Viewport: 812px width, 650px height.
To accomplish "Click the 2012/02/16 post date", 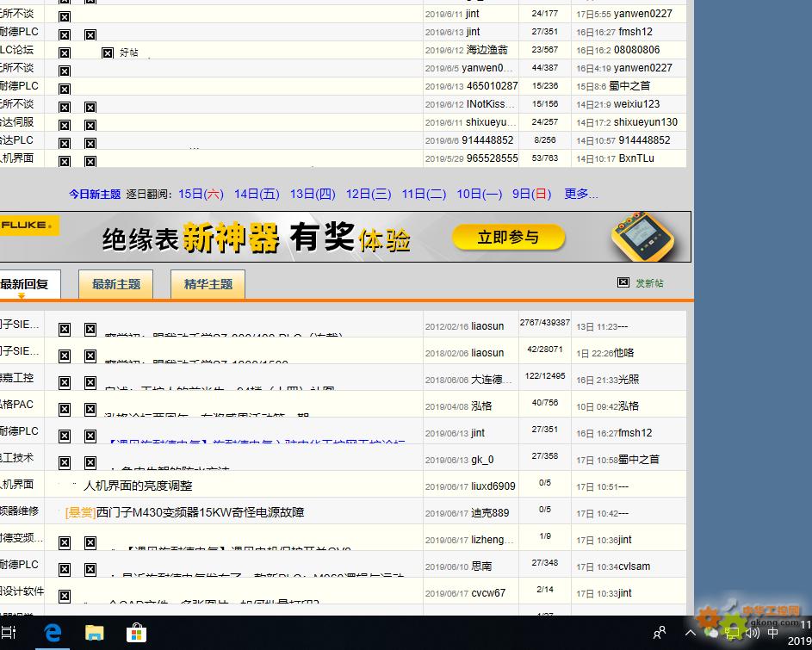I will click(447, 327).
